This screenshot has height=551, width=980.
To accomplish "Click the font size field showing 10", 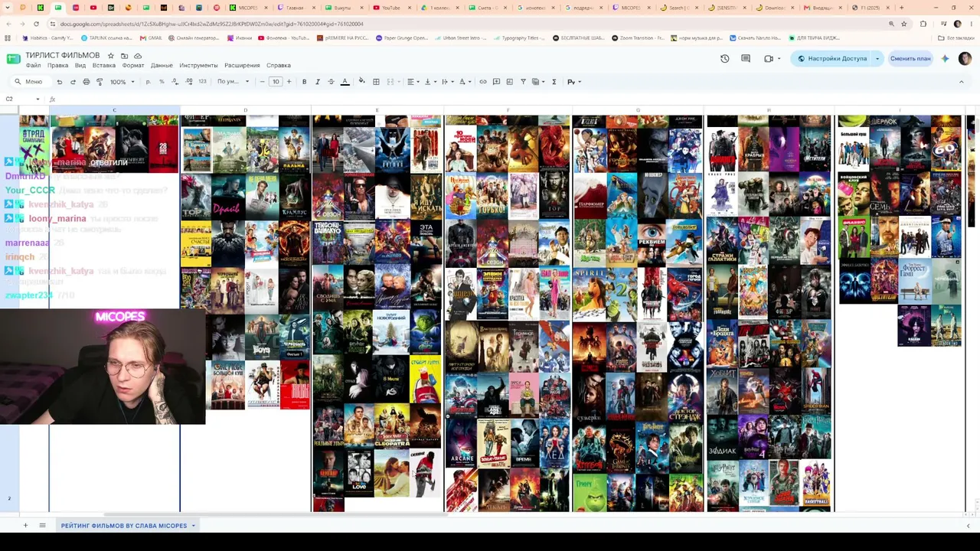I will (276, 82).
